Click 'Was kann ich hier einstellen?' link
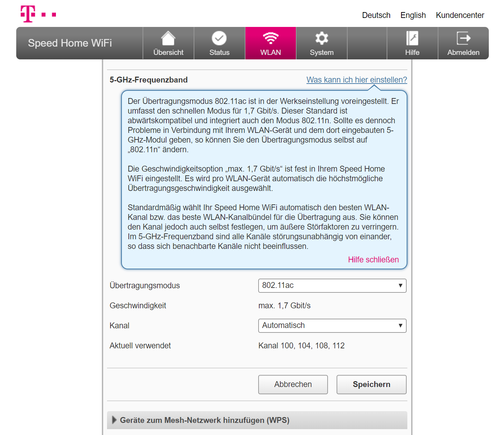This screenshot has width=504, height=435. (357, 80)
